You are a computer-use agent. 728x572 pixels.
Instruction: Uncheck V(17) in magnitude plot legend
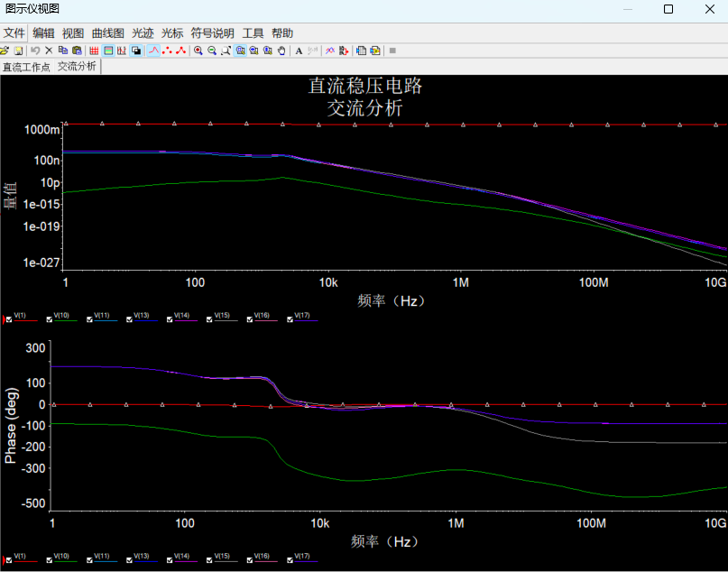[x=290, y=319]
